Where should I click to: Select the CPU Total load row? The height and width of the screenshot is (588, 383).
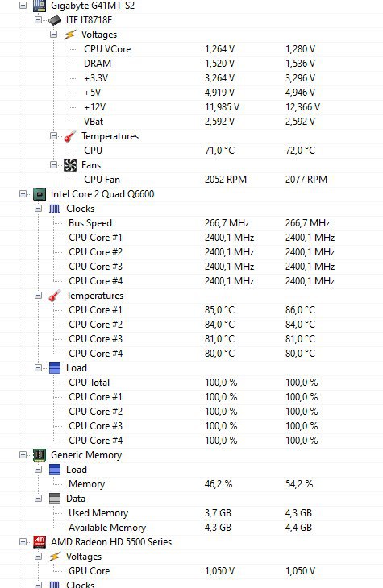coord(192,383)
